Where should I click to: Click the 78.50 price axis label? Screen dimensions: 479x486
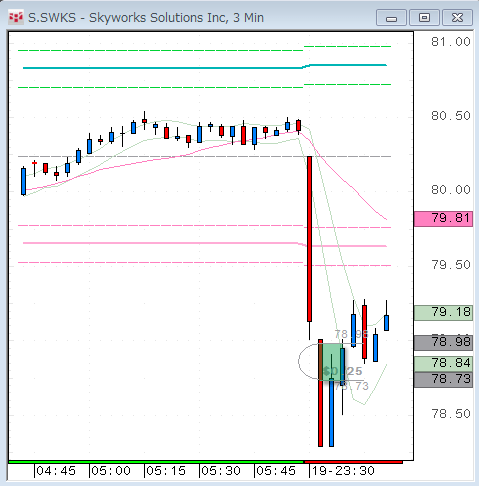click(451, 414)
